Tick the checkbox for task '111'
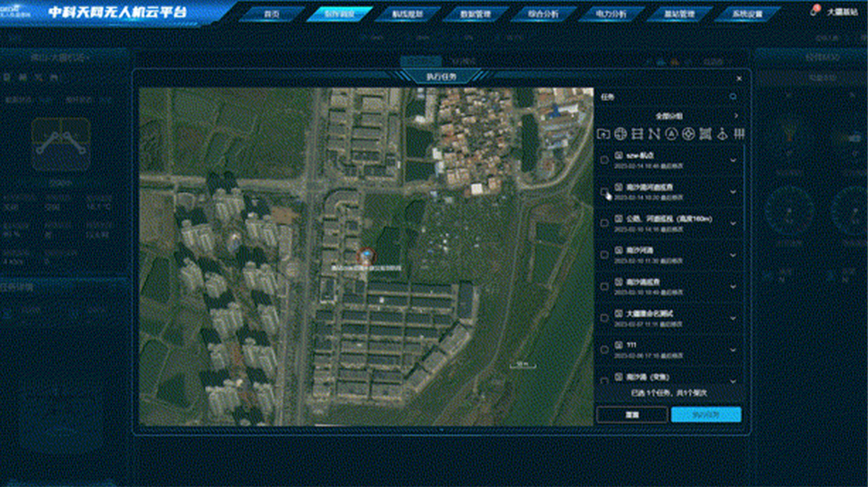The height and width of the screenshot is (487, 868). pyautogui.click(x=604, y=350)
